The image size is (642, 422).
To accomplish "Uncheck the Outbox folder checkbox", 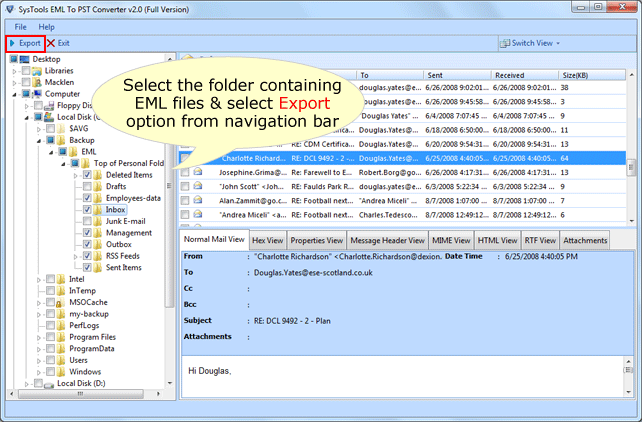I will (x=87, y=244).
